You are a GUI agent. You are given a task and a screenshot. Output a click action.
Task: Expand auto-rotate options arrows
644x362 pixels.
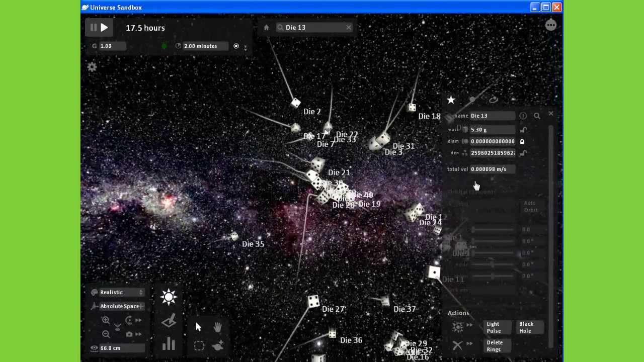[138, 320]
